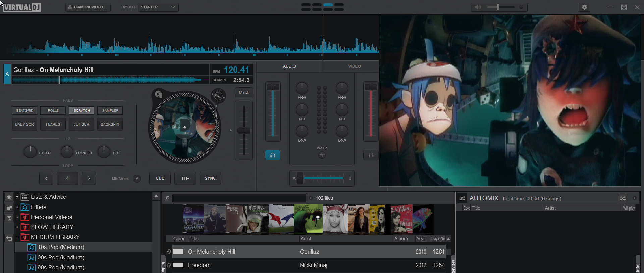Click the automix shuffle icon beside AUTOMIX title
Screen dimensions: 644x273
tap(462, 198)
